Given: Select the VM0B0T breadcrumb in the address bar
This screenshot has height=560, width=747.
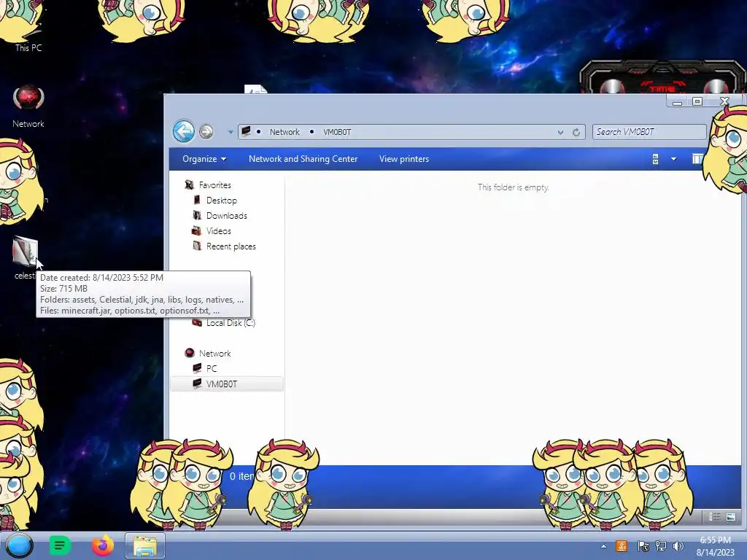Looking at the screenshot, I should (337, 132).
